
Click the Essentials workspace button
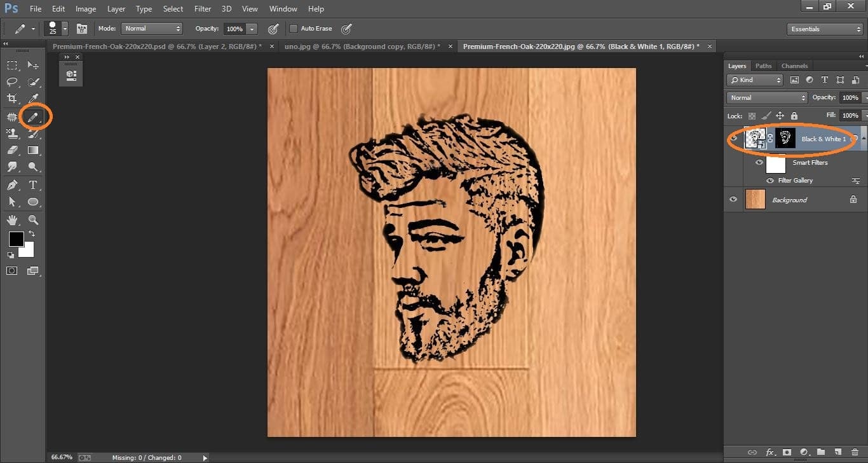click(824, 29)
